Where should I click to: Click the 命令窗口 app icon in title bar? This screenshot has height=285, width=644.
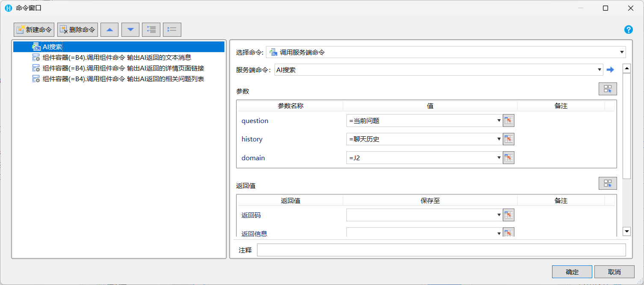[x=8, y=8]
